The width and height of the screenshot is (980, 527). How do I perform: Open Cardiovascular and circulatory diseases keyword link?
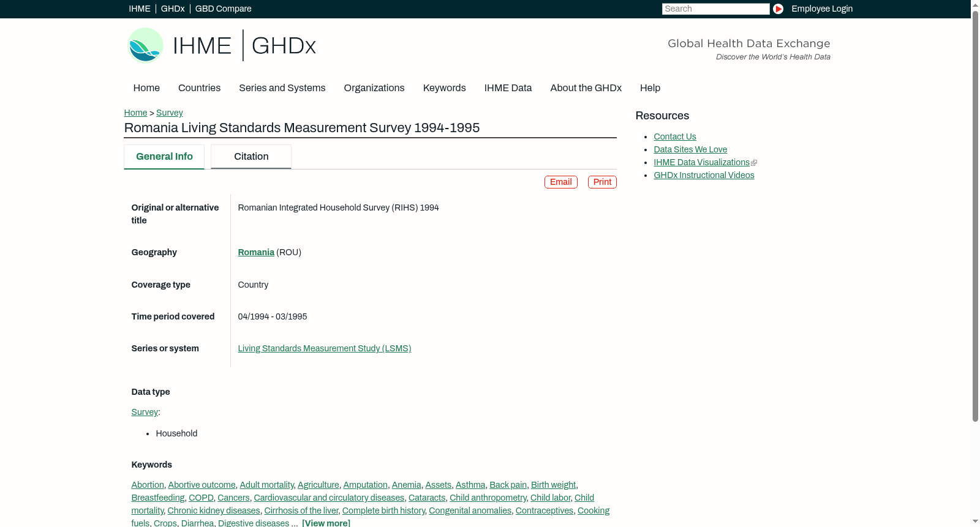[329, 498]
